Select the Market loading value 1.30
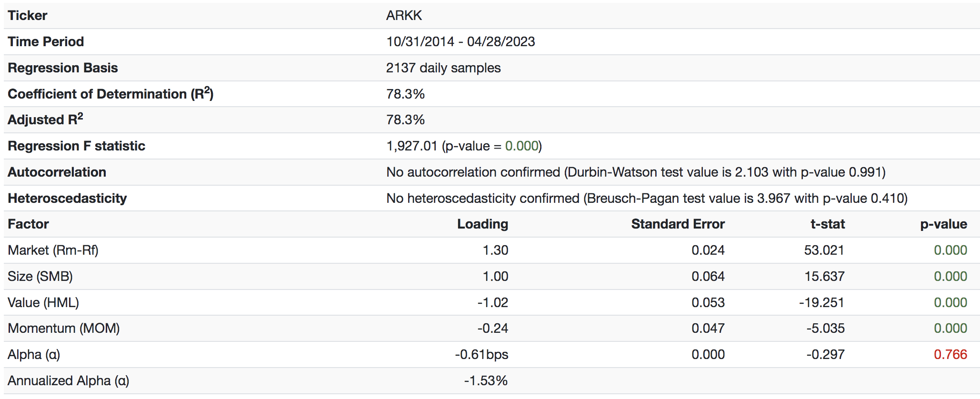Image resolution: width=980 pixels, height=399 pixels. (x=495, y=250)
